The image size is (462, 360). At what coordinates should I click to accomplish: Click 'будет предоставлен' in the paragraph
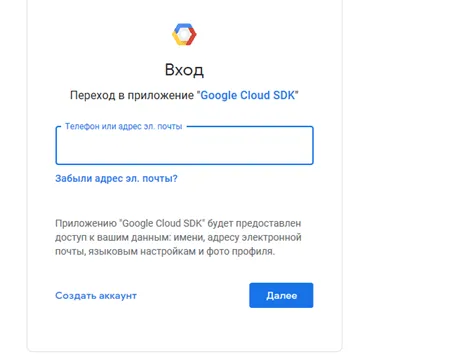[x=254, y=223]
